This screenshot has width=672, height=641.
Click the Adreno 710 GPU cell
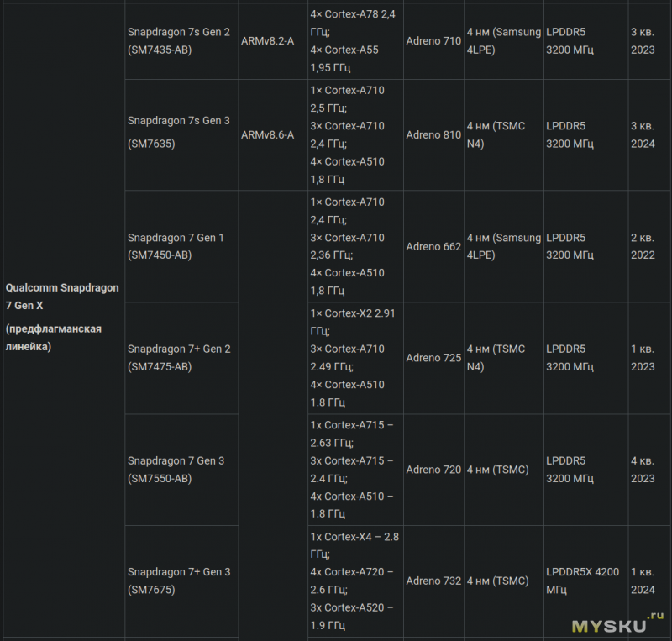coord(433,41)
